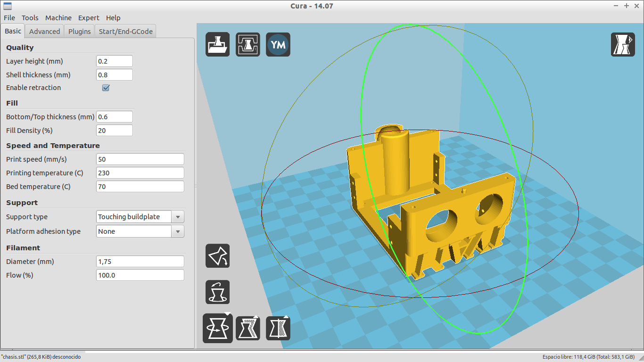644x362 pixels.
Task: Switch to the Start/End-GCode tab
Action: (x=125, y=32)
